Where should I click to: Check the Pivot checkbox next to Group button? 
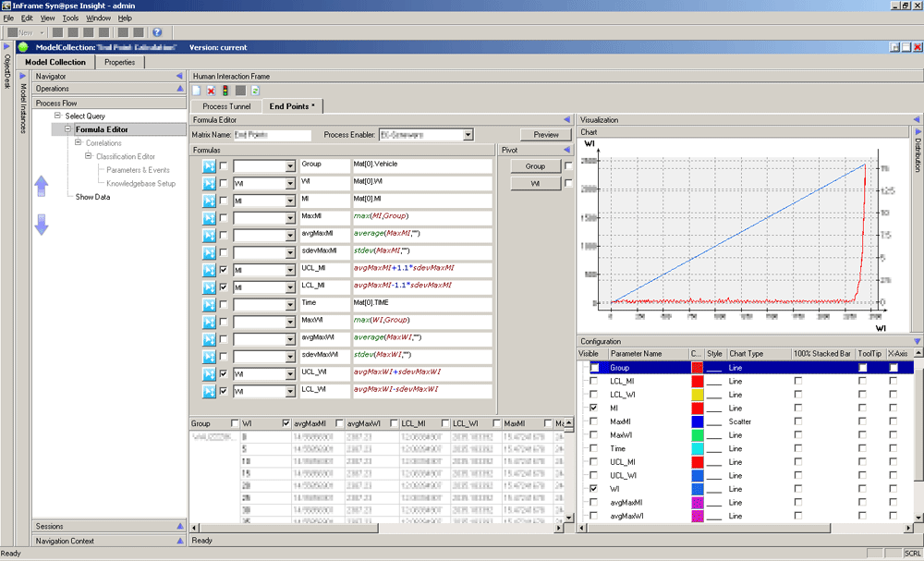click(567, 166)
